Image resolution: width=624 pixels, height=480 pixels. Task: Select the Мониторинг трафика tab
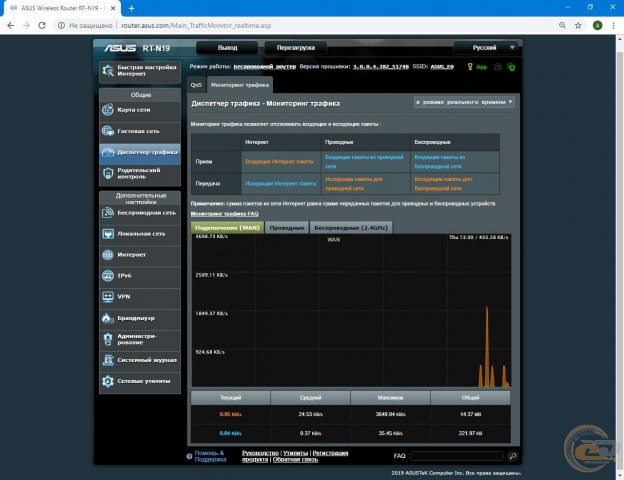coord(240,85)
